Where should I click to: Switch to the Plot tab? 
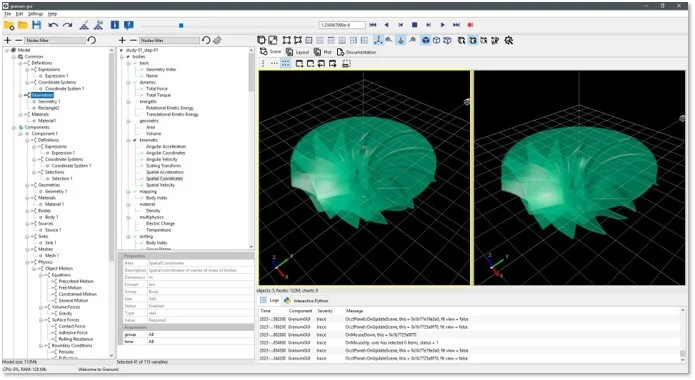(323, 52)
